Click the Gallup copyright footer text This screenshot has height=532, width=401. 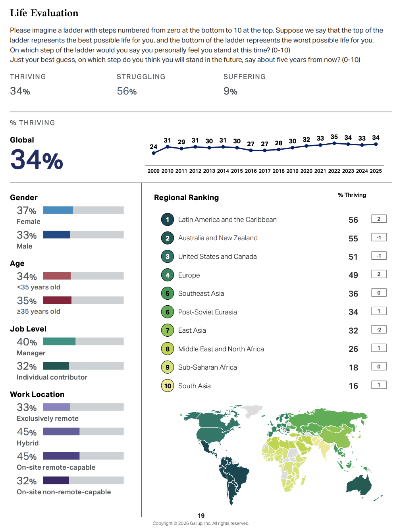(201, 523)
